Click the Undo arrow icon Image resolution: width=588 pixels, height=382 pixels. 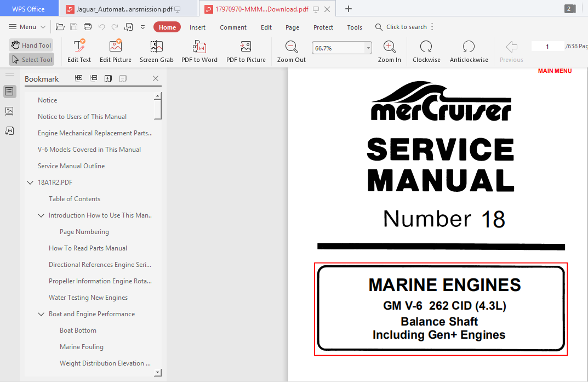coord(101,27)
